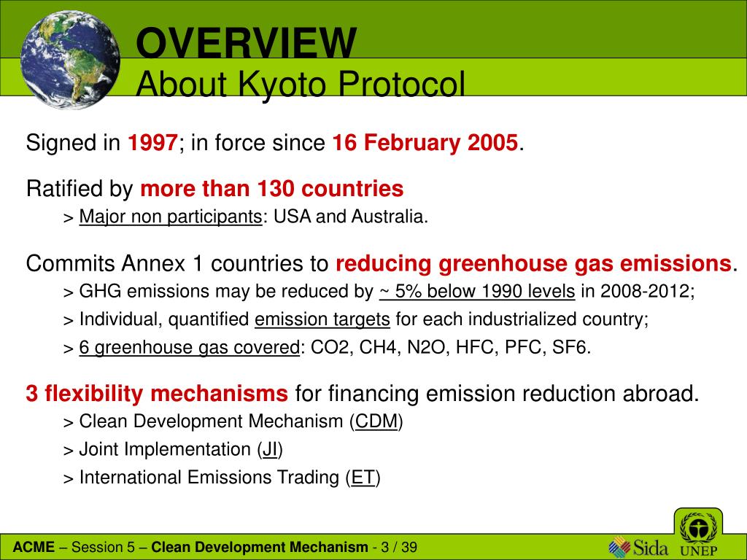Image resolution: width=747 pixels, height=560 pixels.
Task: Click underlined '6 greenhouse gas covered'
Action: tap(190, 347)
